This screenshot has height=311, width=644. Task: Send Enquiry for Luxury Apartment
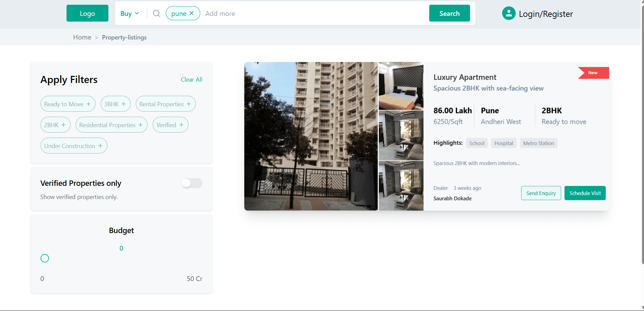[541, 193]
